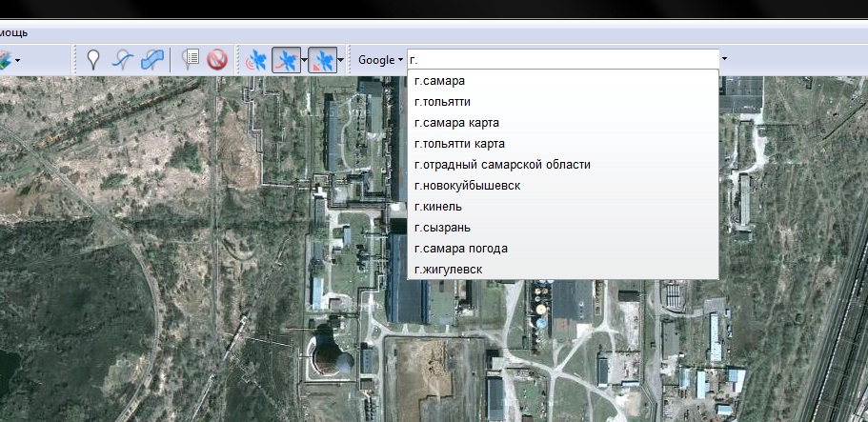
Task: Toggle the GPS track recording button
Action: [x=285, y=60]
